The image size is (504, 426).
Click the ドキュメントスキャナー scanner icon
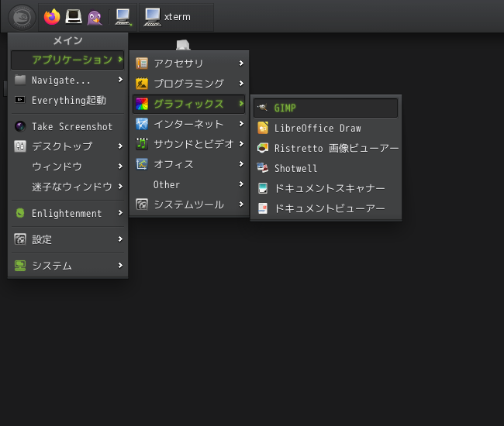click(x=263, y=188)
